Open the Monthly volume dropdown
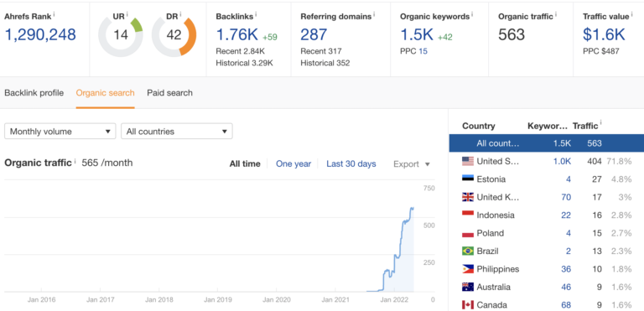The height and width of the screenshot is (311, 644). click(60, 132)
